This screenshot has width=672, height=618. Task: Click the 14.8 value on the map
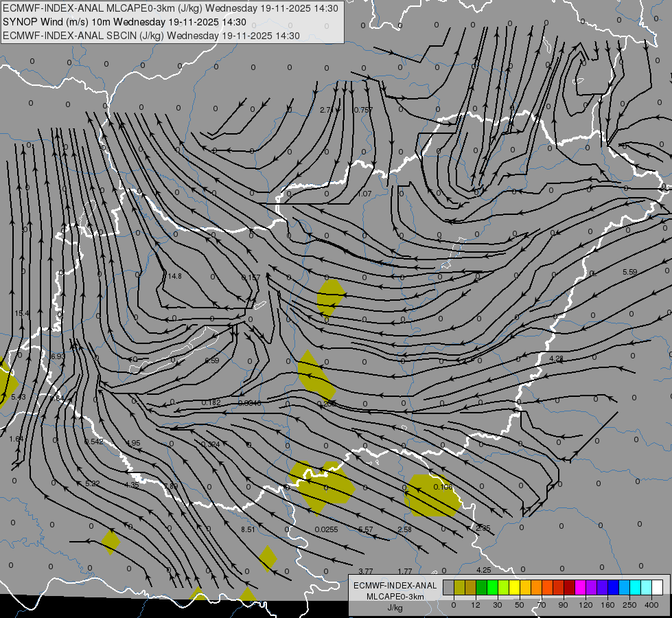tap(175, 276)
